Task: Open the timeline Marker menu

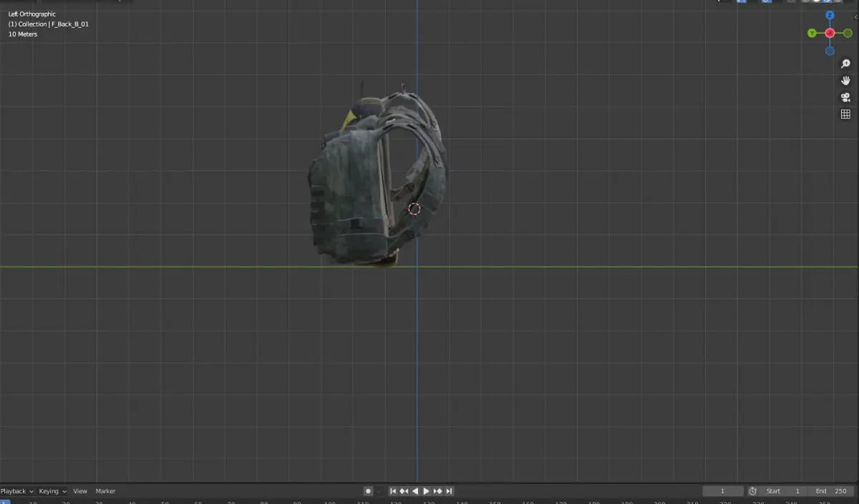Action: click(105, 491)
